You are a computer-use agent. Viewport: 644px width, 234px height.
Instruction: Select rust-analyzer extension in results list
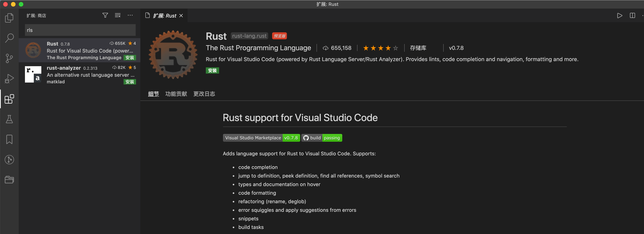pyautogui.click(x=80, y=75)
